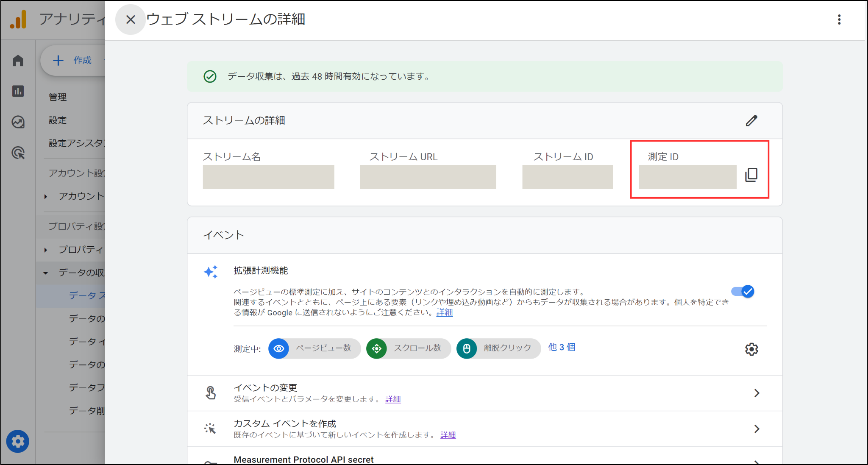Select 設定 in the admin menu
Image resolution: width=868 pixels, height=465 pixels.
point(58,120)
